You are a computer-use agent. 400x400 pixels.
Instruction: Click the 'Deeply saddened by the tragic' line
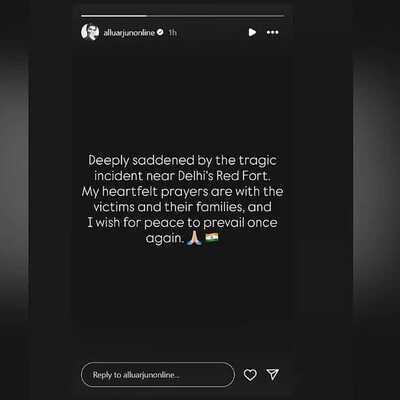click(x=182, y=161)
